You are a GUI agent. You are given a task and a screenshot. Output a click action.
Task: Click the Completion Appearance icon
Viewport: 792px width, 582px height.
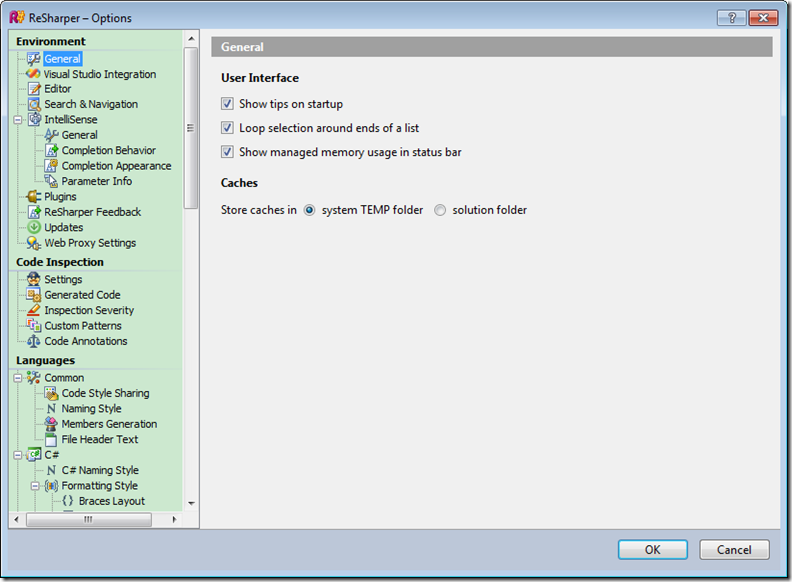pos(51,166)
